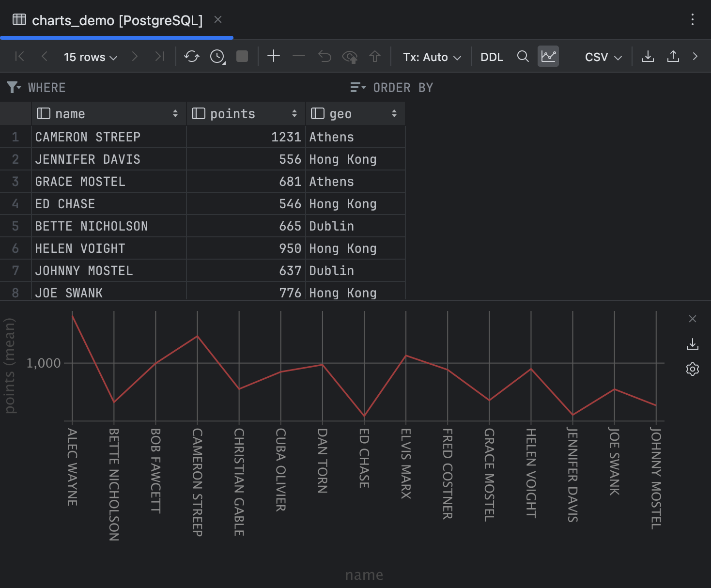Image resolution: width=711 pixels, height=588 pixels.
Task: View the table DDL
Action: pyautogui.click(x=492, y=57)
